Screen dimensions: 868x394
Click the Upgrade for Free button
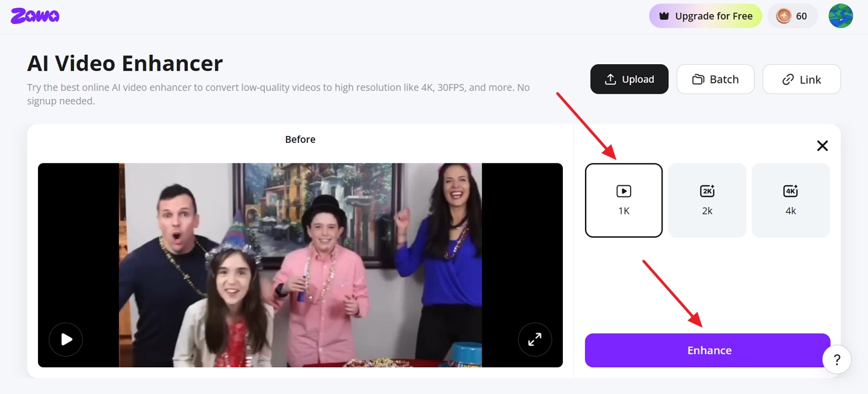coord(705,16)
